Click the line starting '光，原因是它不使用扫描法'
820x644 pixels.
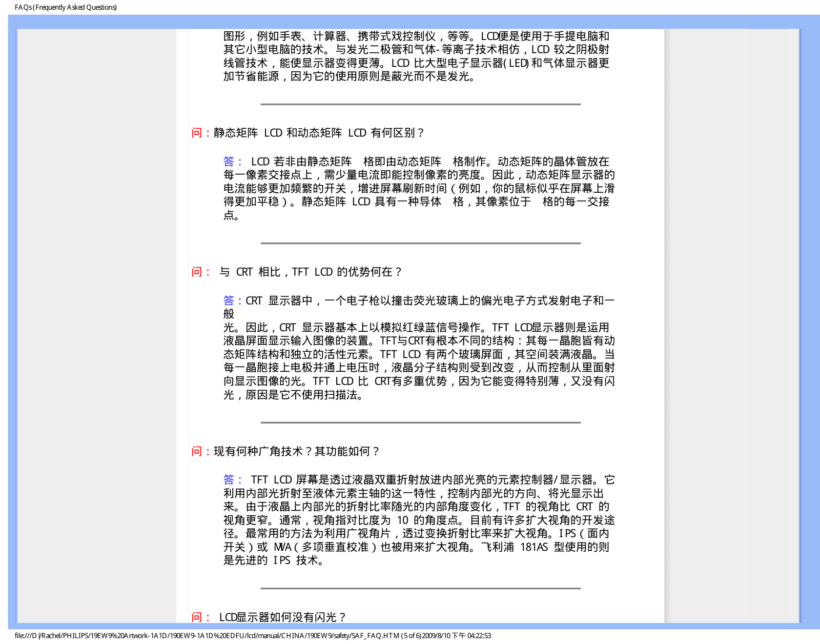pyautogui.click(x=294, y=395)
